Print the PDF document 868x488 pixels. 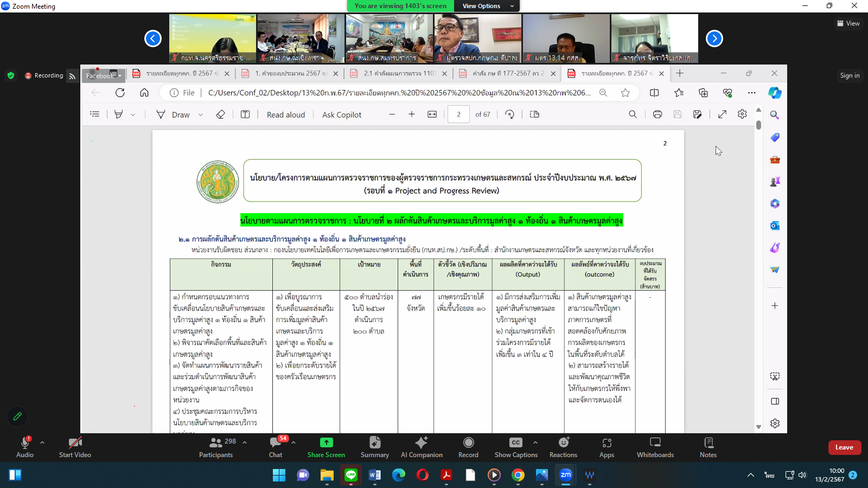click(x=658, y=114)
